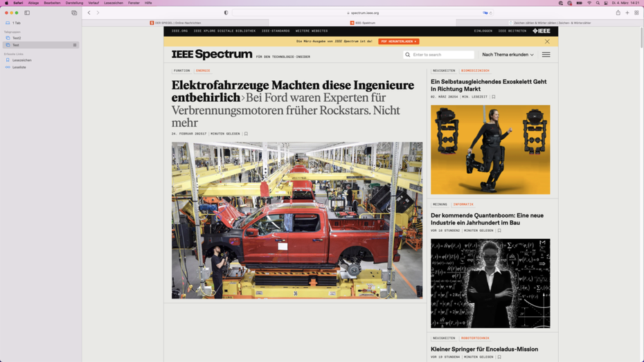Click the EINLOGGEN link
The image size is (644, 362).
coord(483,30)
